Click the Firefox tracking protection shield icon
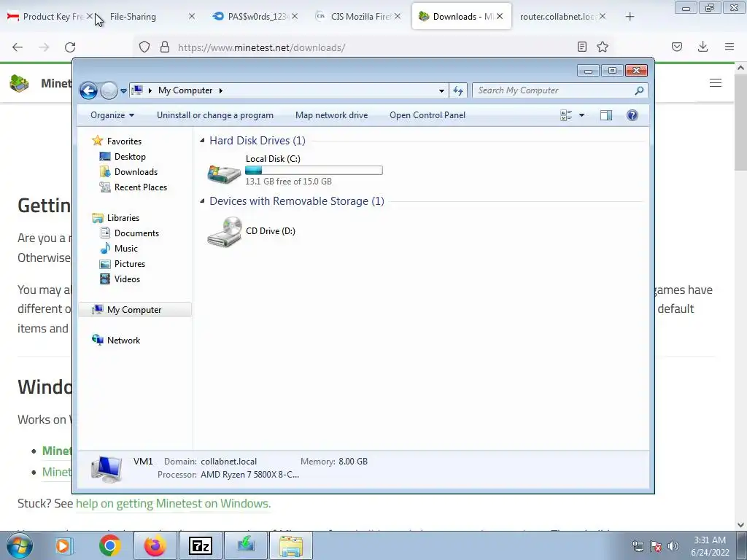 [x=144, y=47]
